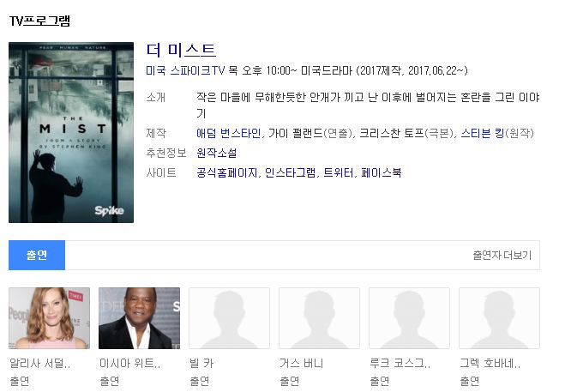
Task: View 이시아 위트록 cast photo
Action: coord(139,318)
